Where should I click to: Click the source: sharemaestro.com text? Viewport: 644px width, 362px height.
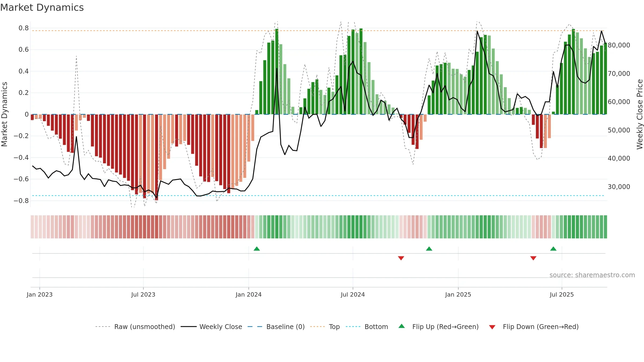[x=592, y=275]
